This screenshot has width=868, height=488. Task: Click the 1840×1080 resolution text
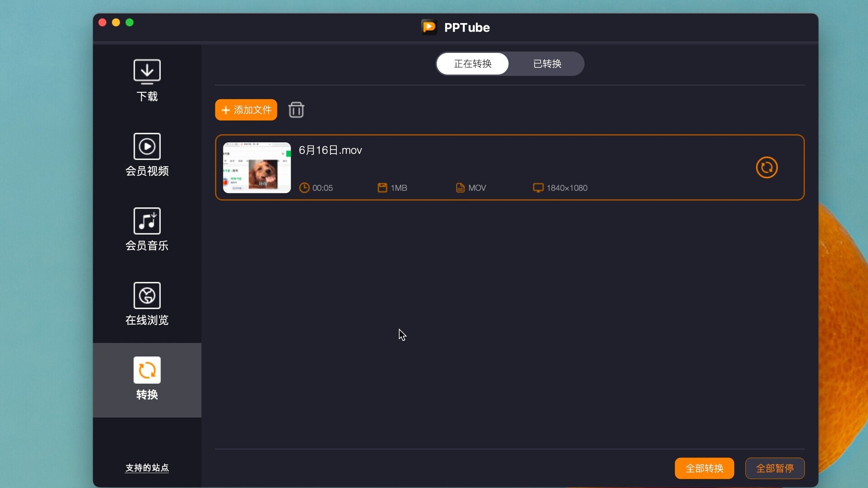click(567, 188)
